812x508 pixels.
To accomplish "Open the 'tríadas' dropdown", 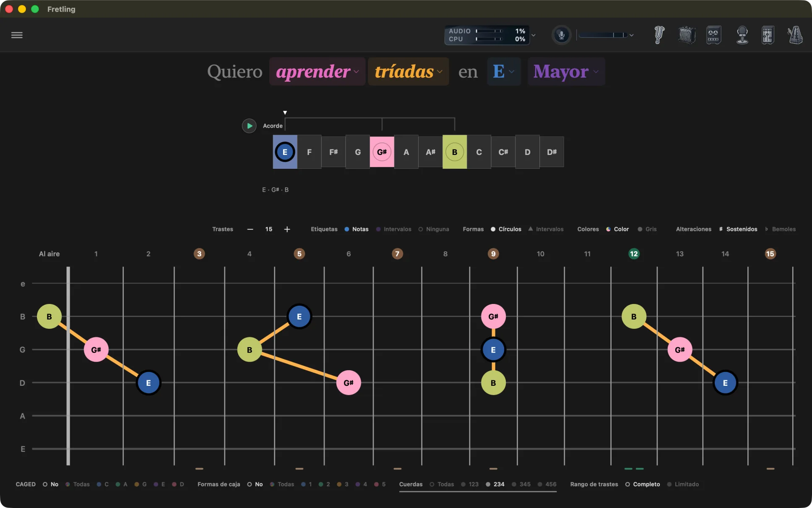I will 409,72.
